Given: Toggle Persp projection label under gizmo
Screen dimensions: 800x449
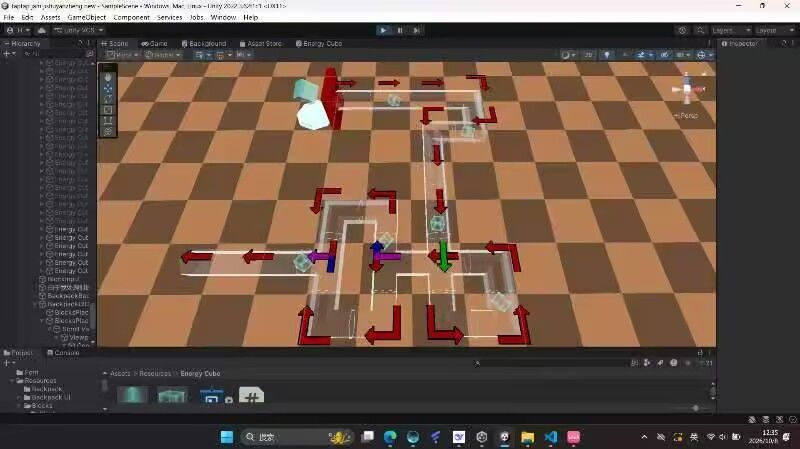Looking at the screenshot, I should [687, 116].
